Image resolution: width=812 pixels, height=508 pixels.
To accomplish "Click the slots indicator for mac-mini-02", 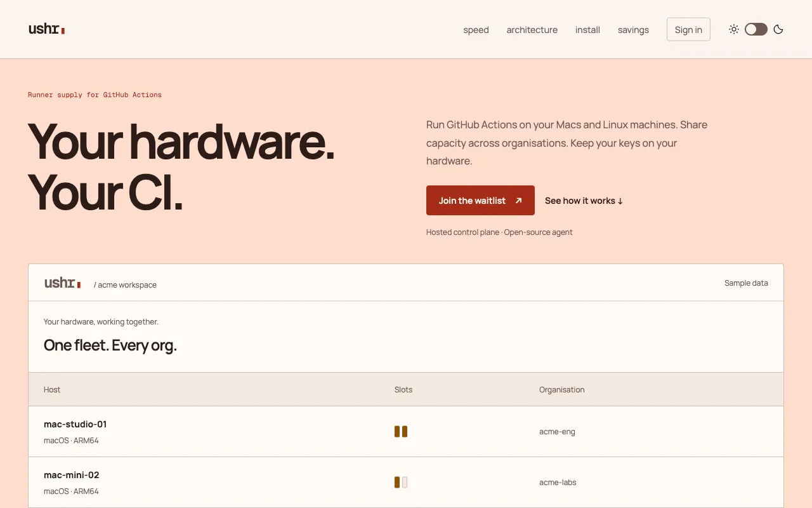I will [x=401, y=483].
